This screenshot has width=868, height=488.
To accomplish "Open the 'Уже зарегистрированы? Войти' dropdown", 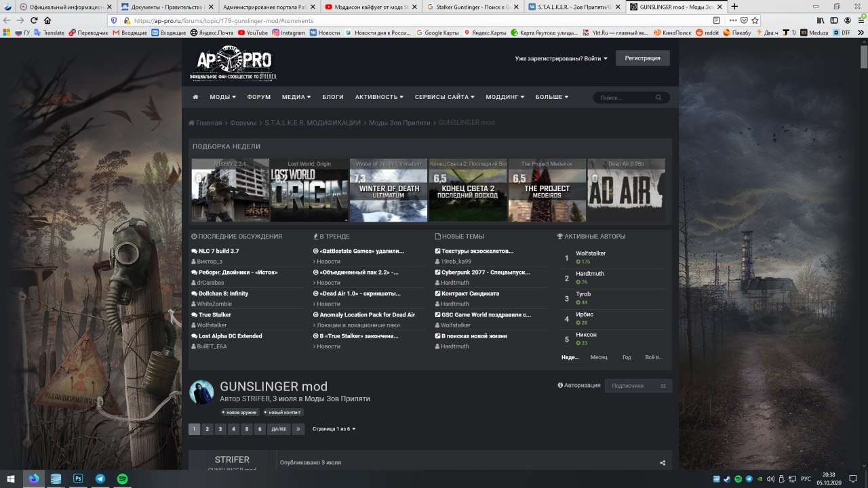I will coord(561,58).
